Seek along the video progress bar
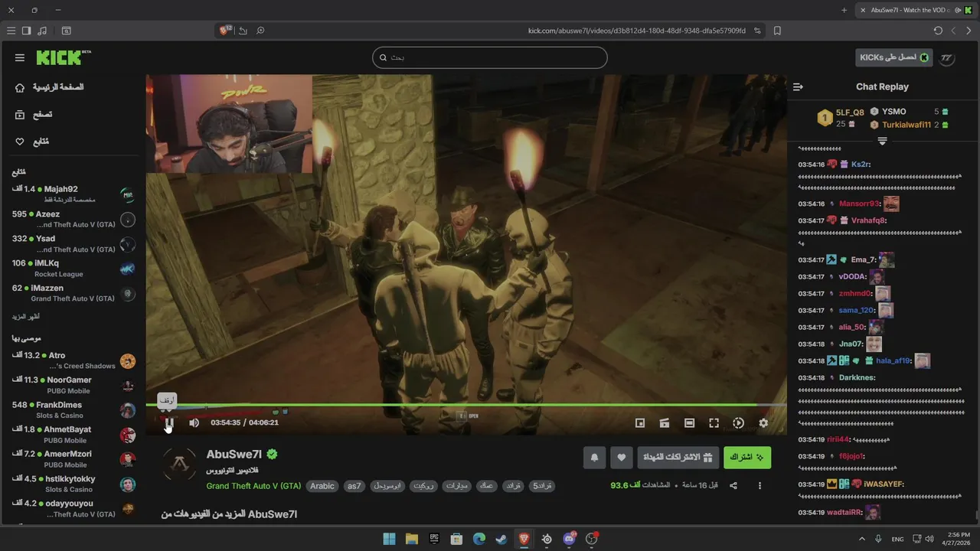The width and height of the screenshot is (980, 551). (x=466, y=405)
